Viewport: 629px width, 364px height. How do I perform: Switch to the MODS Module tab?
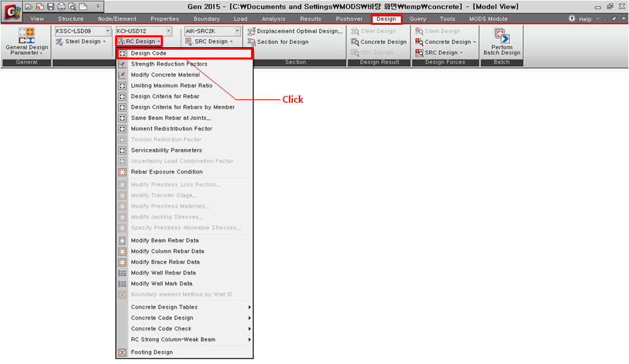488,19
